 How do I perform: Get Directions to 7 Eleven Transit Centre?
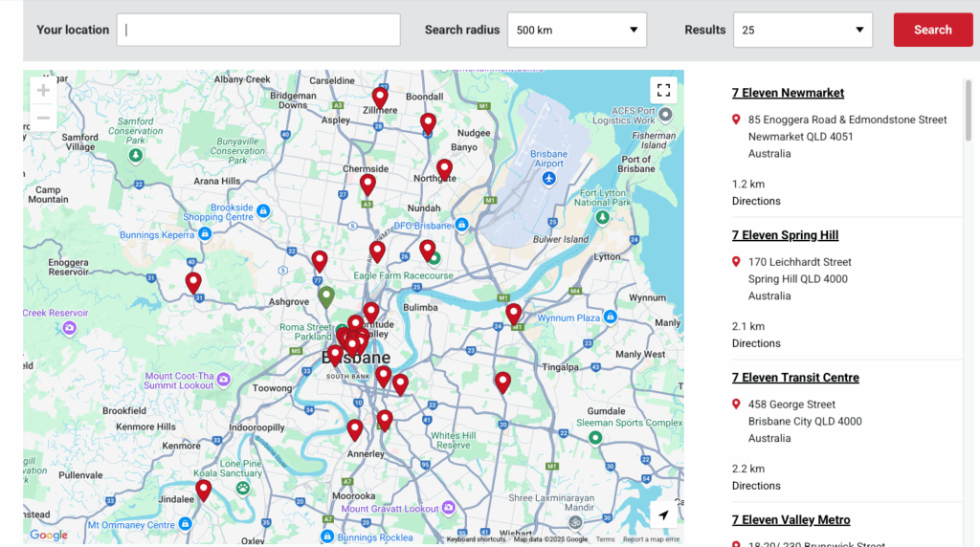click(x=756, y=486)
